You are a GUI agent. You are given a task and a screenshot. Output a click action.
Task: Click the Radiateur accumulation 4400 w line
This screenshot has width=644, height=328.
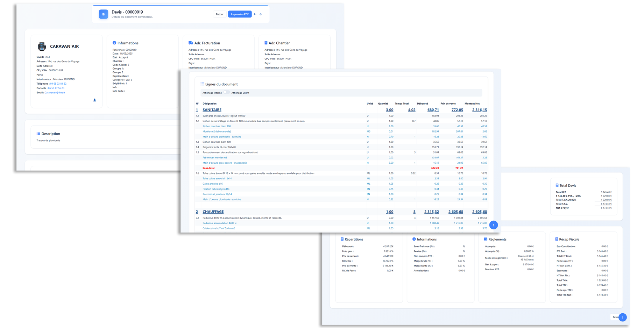point(219,223)
